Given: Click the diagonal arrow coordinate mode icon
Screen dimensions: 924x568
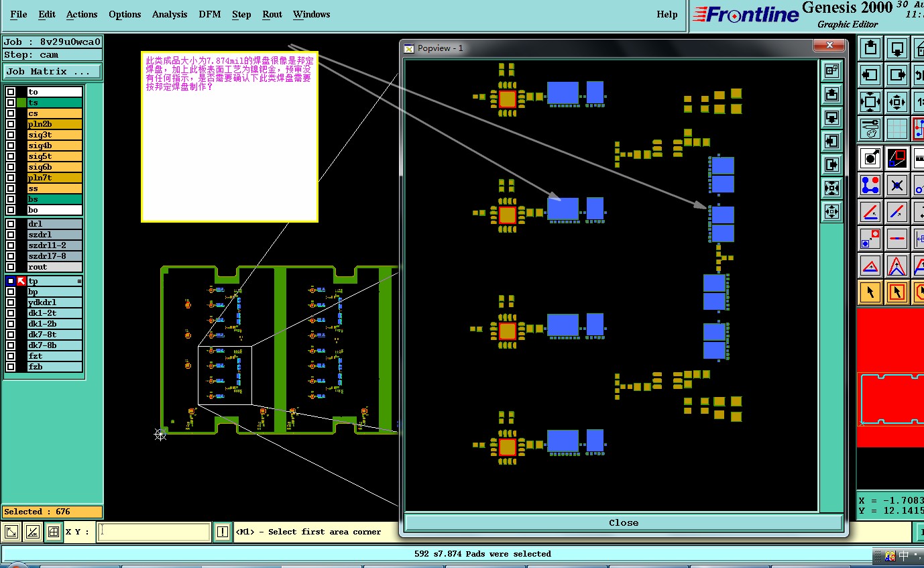Looking at the screenshot, I should (11, 532).
